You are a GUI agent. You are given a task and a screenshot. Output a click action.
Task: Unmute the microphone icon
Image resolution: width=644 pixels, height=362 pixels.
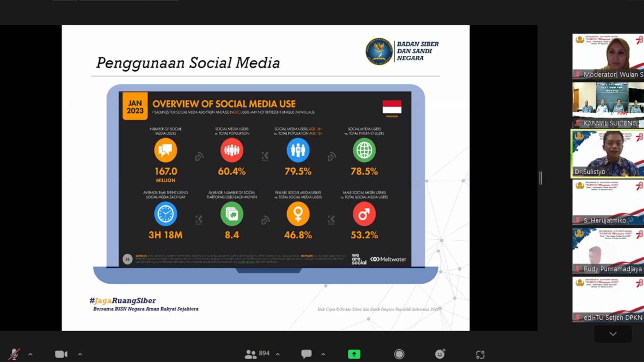[x=14, y=354]
